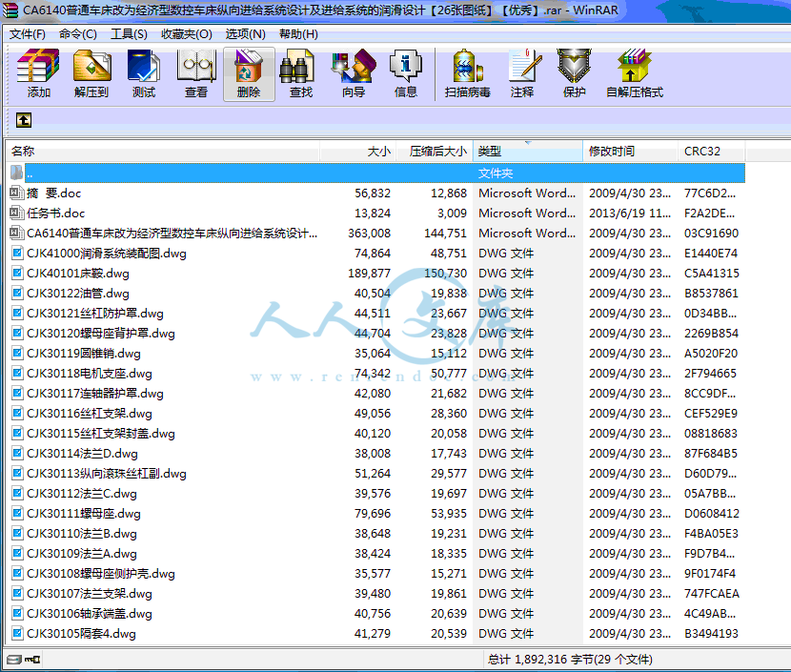
Task: Click CRC value E1440E74
Action: (711, 253)
